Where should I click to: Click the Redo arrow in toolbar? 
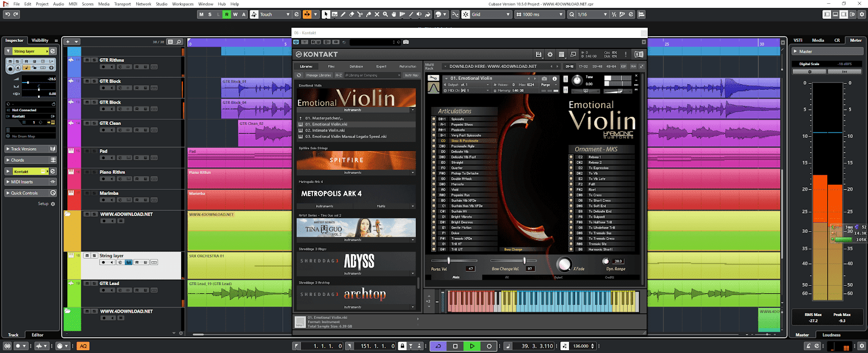[15, 14]
